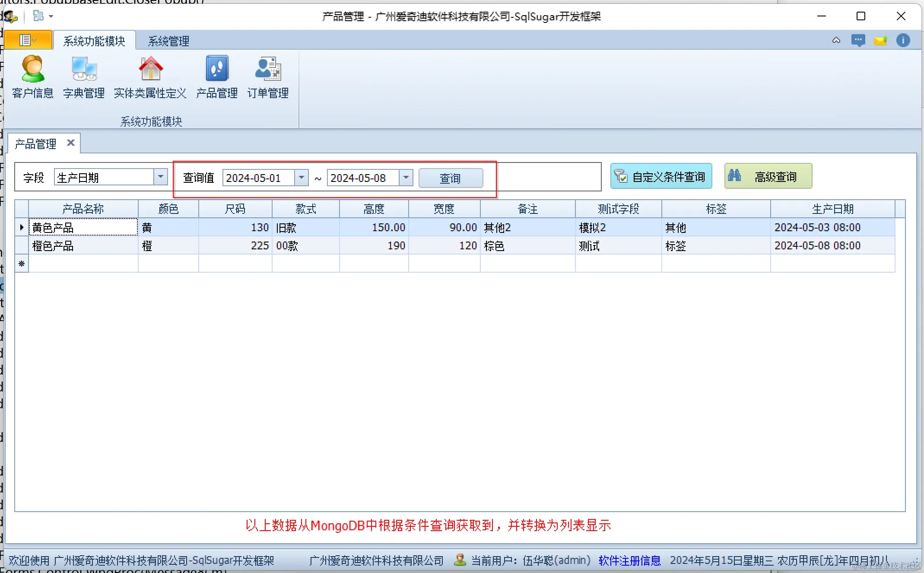
Task: Open the 产品管理 ribbon module icon
Action: click(x=217, y=77)
